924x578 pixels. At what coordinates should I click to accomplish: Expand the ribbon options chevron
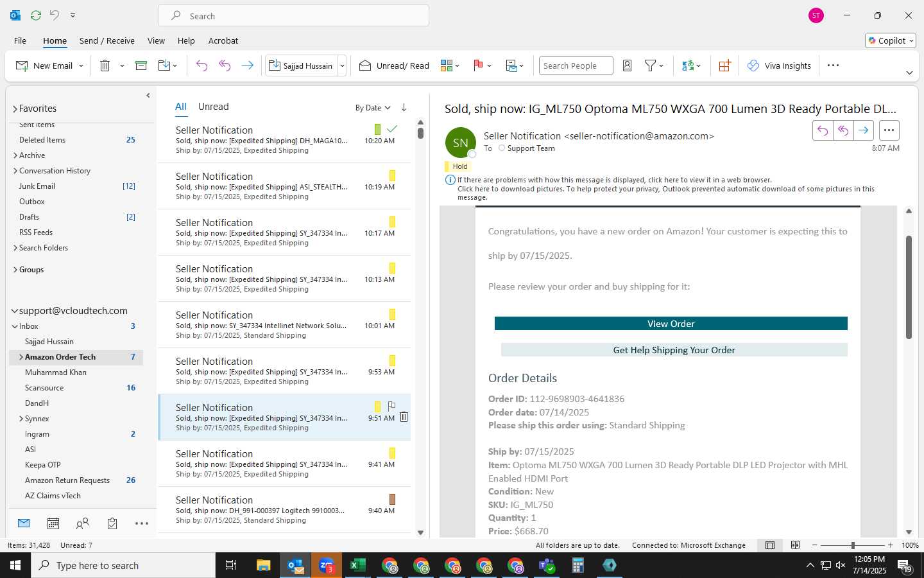point(909,73)
